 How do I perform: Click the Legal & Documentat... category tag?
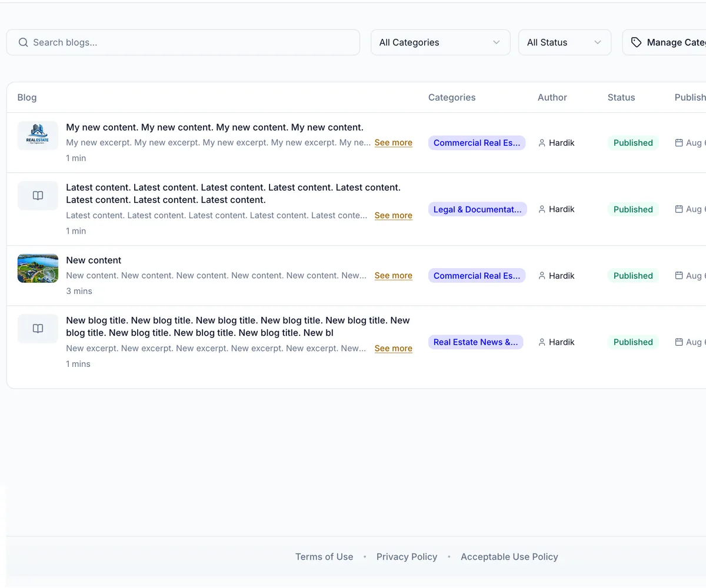point(477,209)
